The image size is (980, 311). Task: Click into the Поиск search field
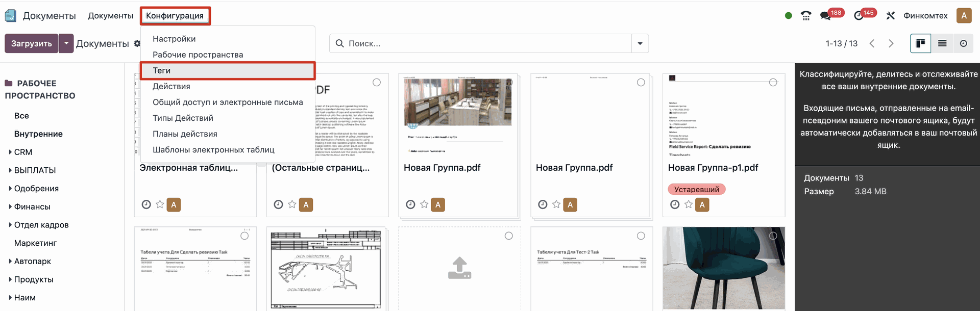[485, 43]
